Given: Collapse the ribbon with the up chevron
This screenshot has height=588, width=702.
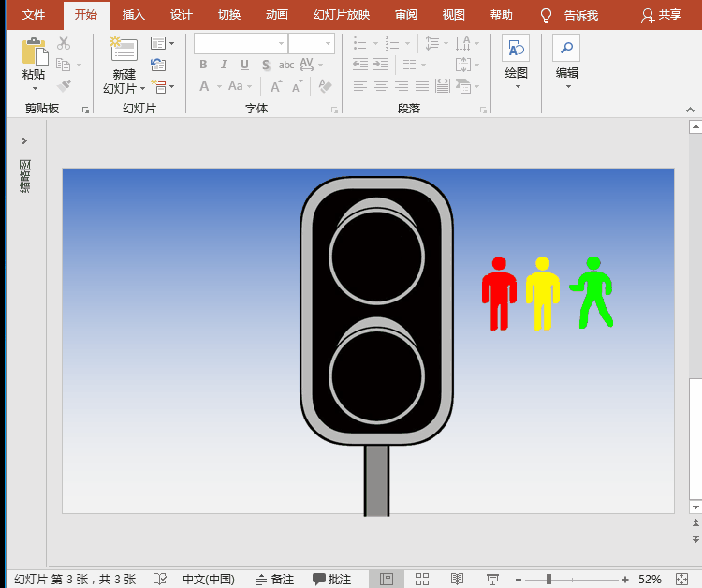Looking at the screenshot, I should coord(690,110).
